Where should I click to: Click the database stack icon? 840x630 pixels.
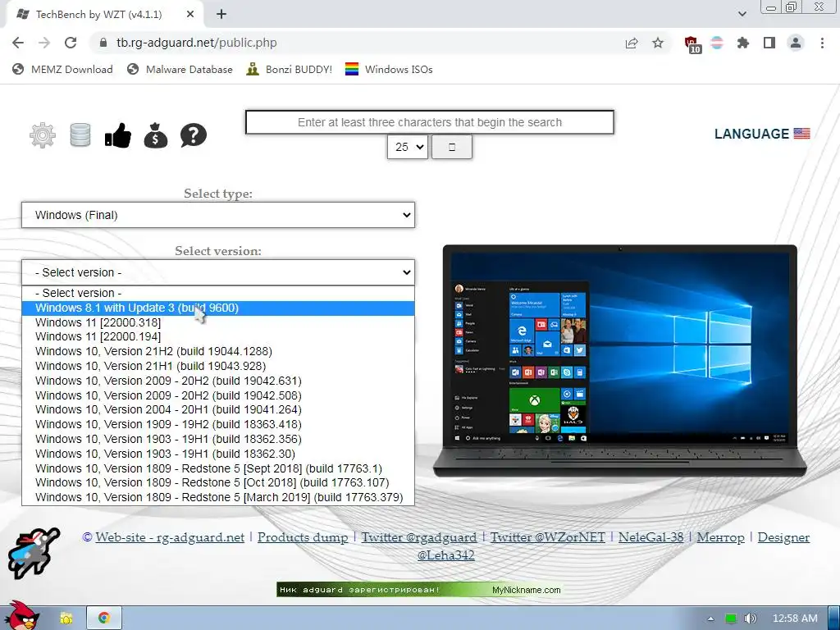point(80,135)
